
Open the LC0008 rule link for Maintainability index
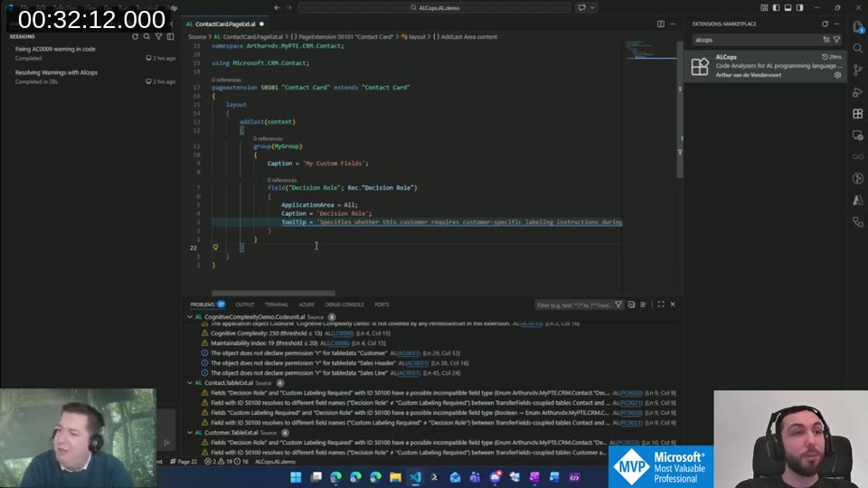[x=337, y=343]
